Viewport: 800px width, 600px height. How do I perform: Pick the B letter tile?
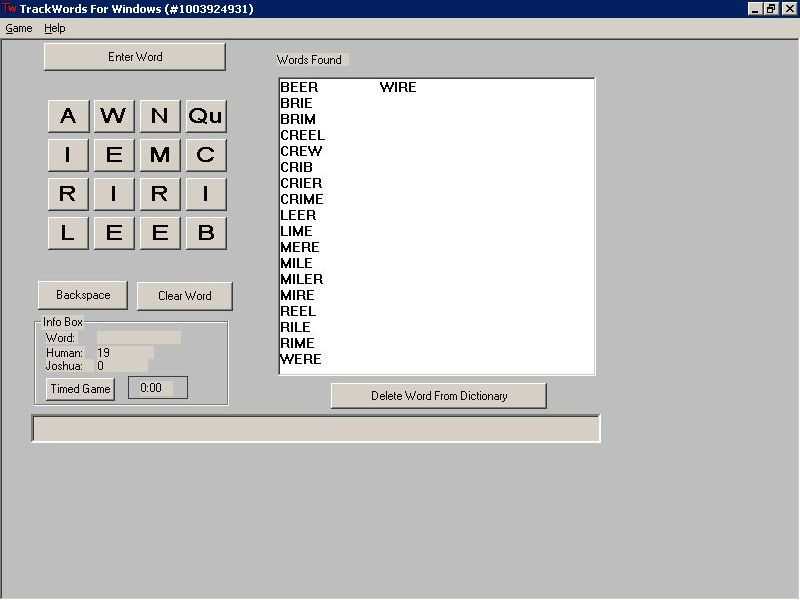[205, 233]
